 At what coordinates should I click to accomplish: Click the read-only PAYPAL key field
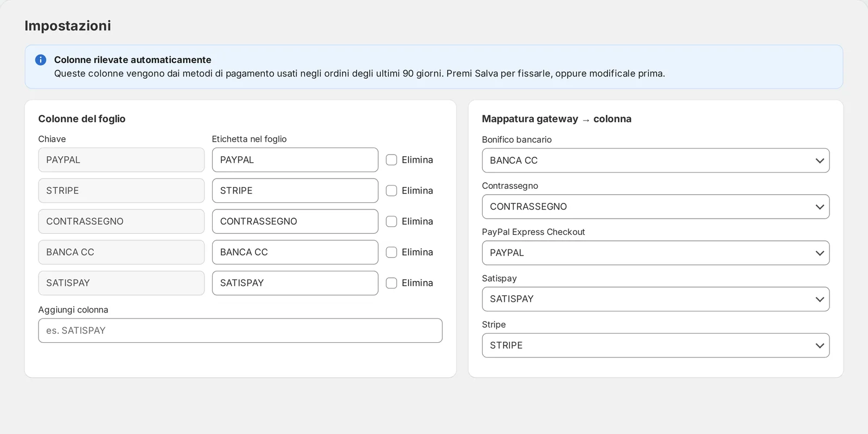tap(122, 160)
